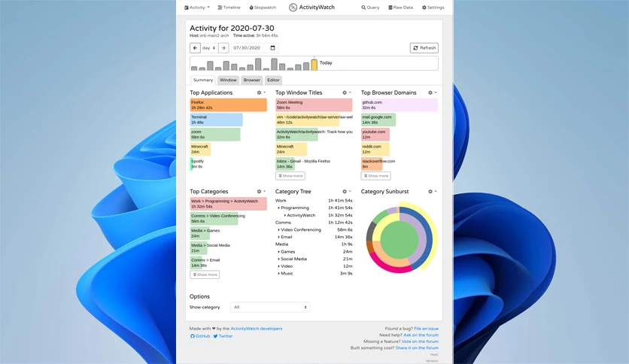Open the Query page

(370, 8)
